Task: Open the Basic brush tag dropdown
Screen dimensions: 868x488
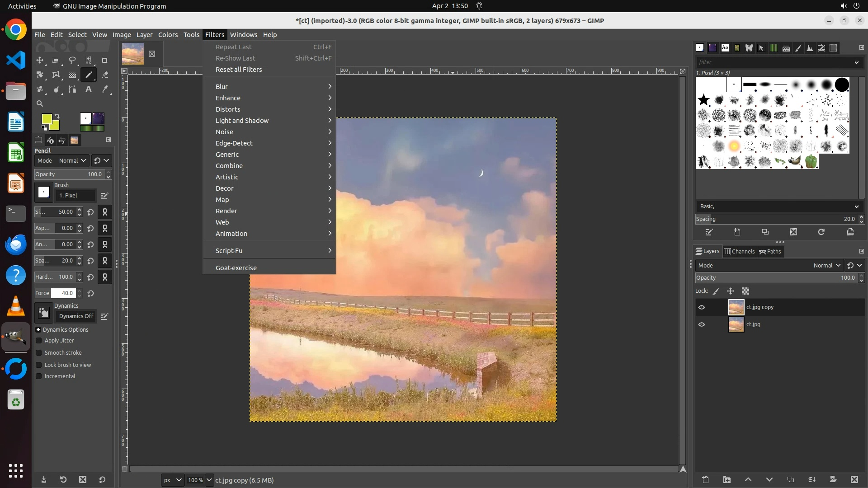Action: tap(778, 206)
